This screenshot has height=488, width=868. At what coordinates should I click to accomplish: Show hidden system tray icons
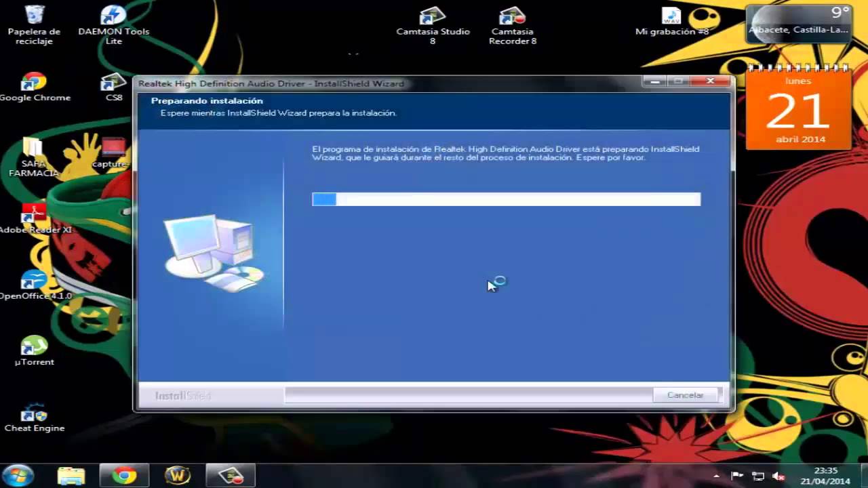tap(717, 476)
